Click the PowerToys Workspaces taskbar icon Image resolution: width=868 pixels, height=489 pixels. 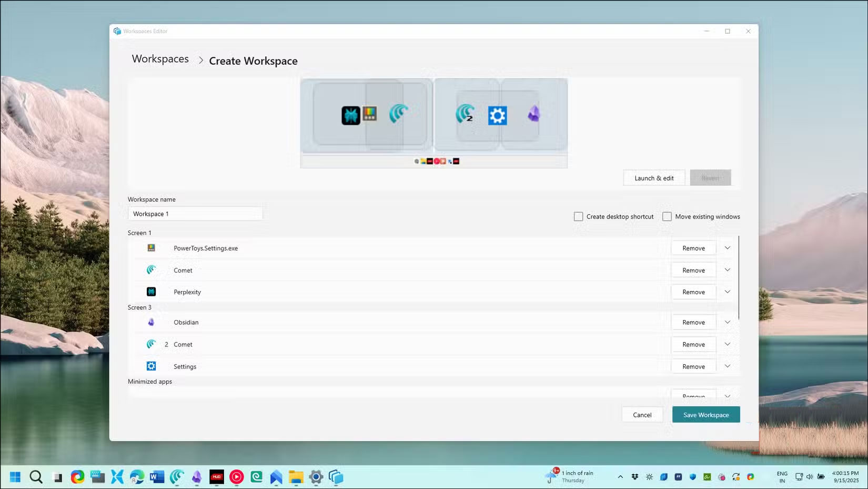336,477
